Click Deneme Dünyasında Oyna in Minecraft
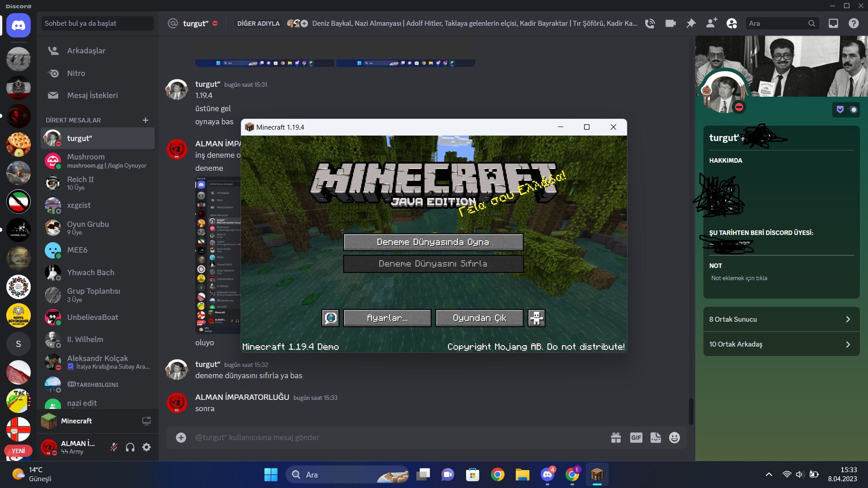Image resolution: width=868 pixels, height=488 pixels. click(x=433, y=242)
